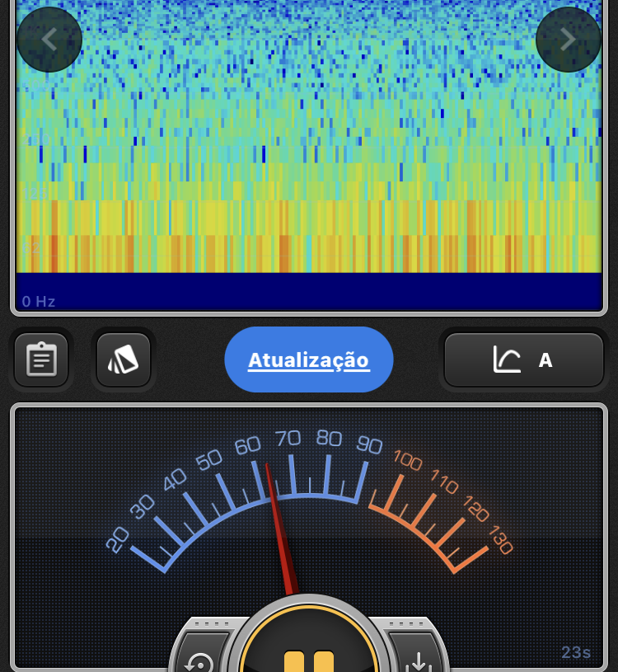618x672 pixels.
Task: Click the reset measurement icon
Action: point(199,660)
